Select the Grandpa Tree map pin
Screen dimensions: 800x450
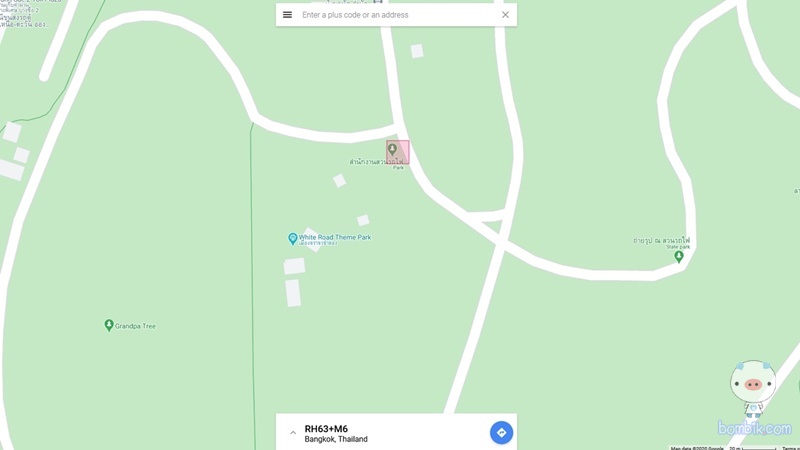pyautogui.click(x=109, y=325)
